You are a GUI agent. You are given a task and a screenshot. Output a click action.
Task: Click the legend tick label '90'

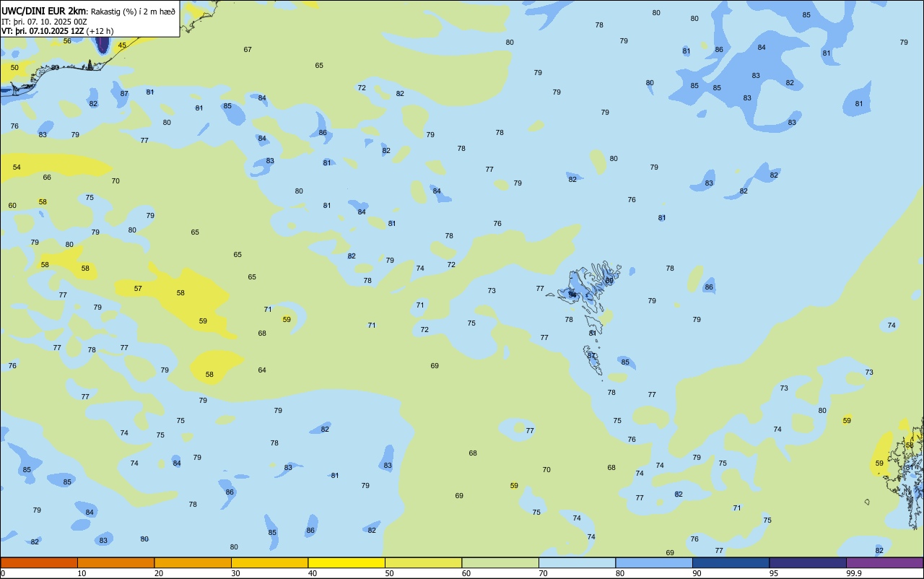click(x=697, y=573)
